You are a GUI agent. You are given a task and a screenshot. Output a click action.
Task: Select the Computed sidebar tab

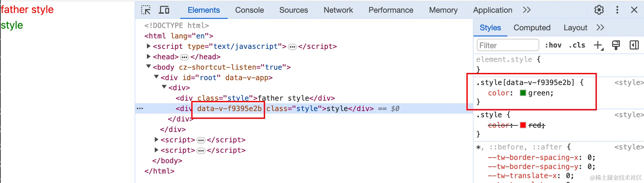tap(532, 28)
